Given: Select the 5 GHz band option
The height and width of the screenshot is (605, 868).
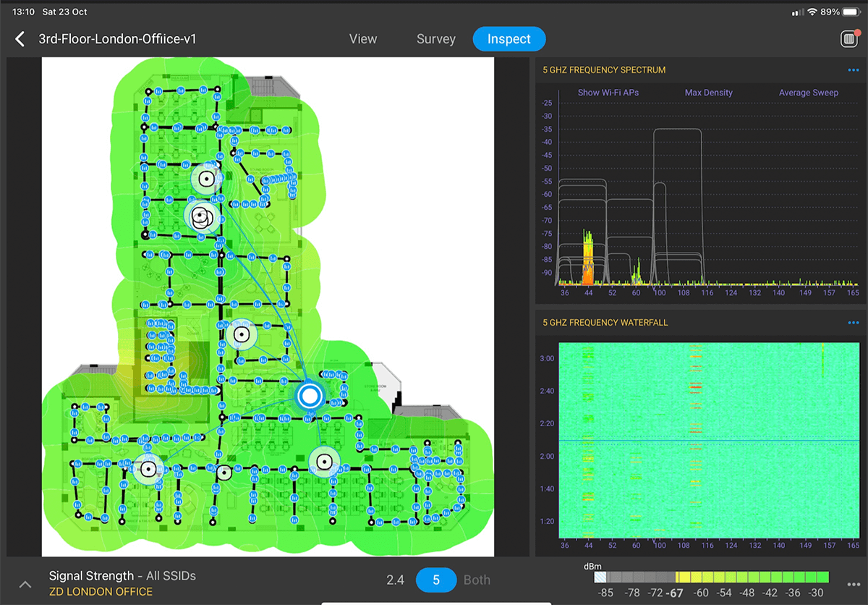Looking at the screenshot, I should (x=436, y=580).
